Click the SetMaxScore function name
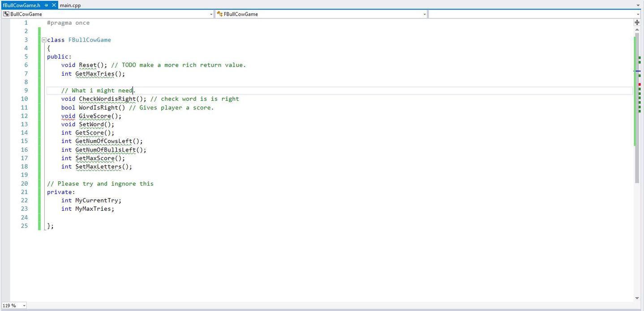 click(x=95, y=158)
